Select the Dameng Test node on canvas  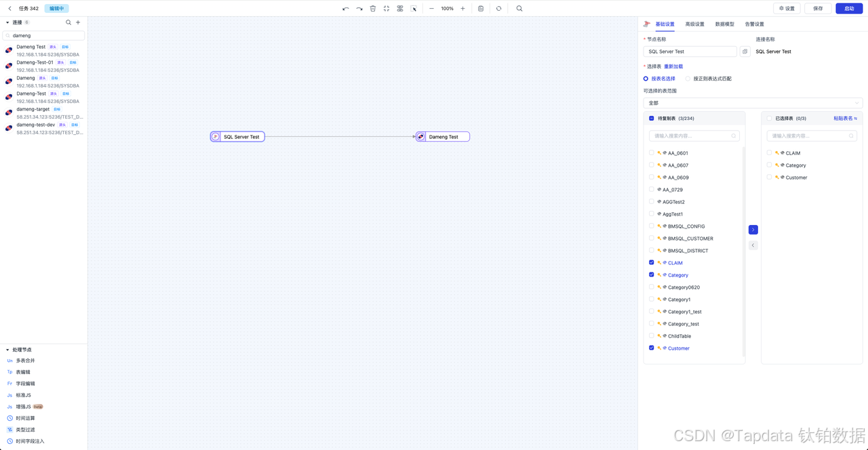pyautogui.click(x=443, y=137)
